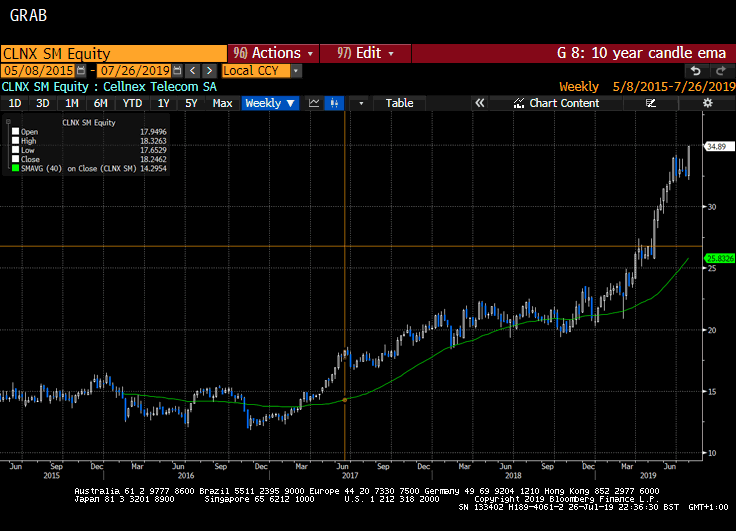Open the Actions menu
Image resolution: width=736 pixels, height=531 pixels.
click(x=273, y=53)
